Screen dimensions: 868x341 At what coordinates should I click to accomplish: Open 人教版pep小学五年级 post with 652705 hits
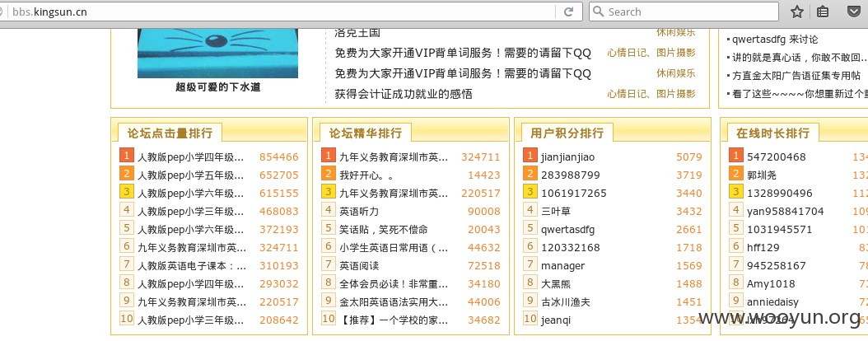(191, 175)
